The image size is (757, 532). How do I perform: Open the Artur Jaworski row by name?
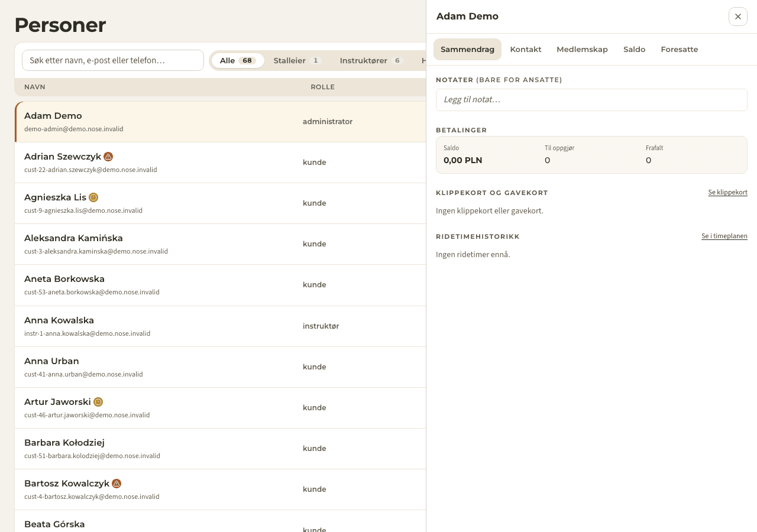coord(57,402)
